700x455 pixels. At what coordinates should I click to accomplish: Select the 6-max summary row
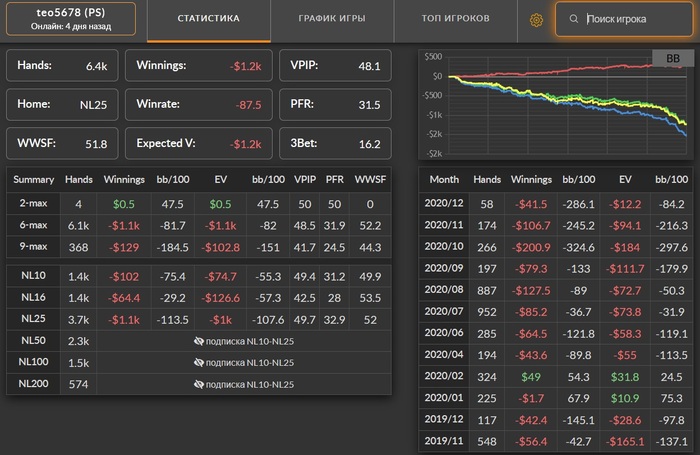pyautogui.click(x=200, y=225)
